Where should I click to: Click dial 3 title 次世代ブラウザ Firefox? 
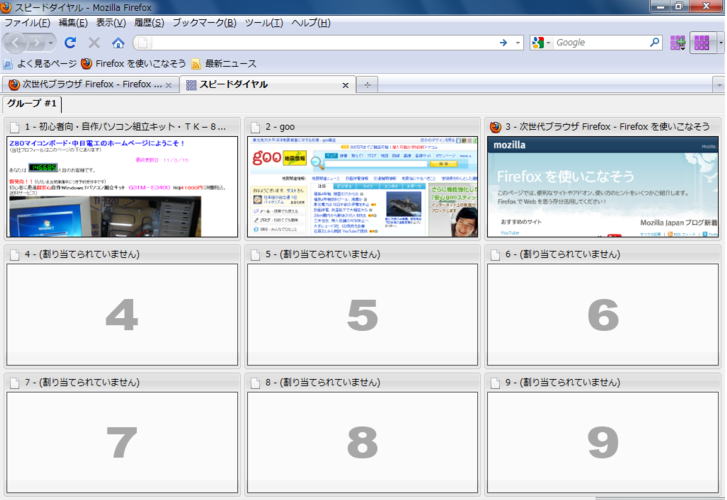pyautogui.click(x=607, y=127)
